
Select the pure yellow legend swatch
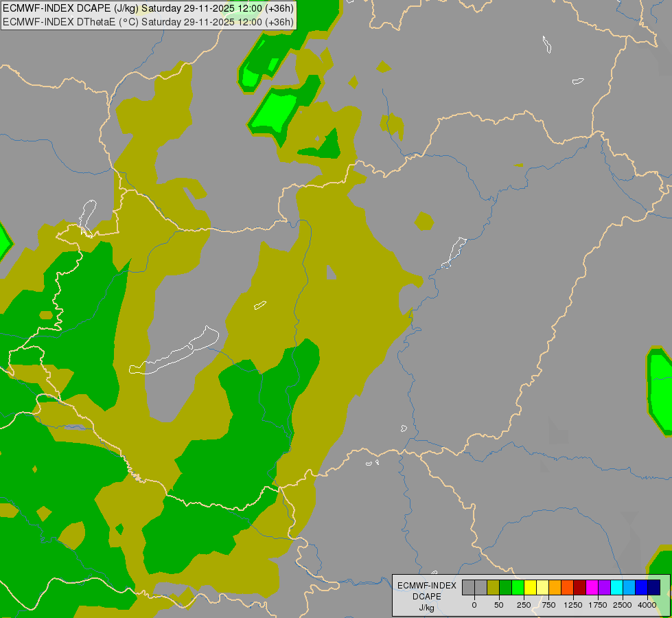(531, 588)
